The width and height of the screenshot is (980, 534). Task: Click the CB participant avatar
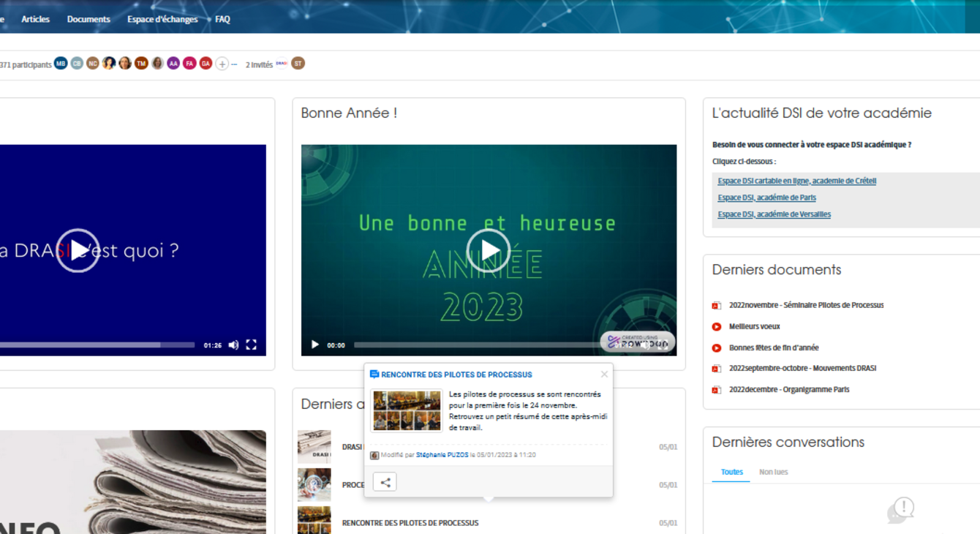77,64
